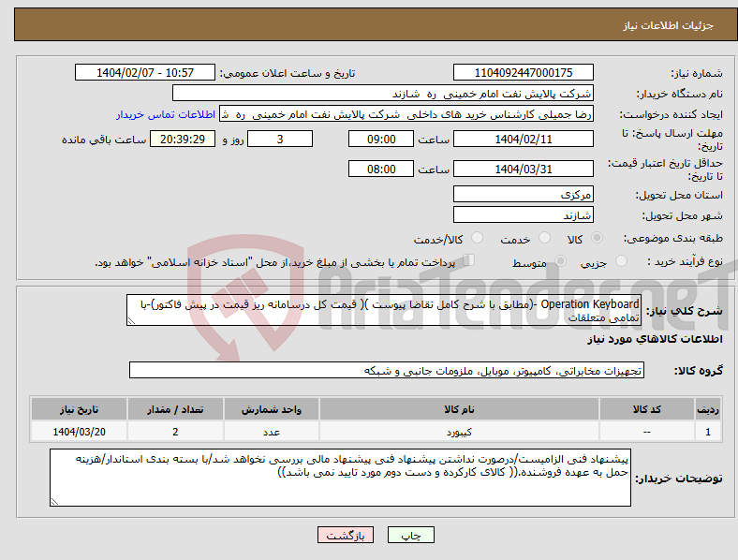This screenshot has width=738, height=560.
Task: Click the validity time field 08:00
Action: tap(381, 169)
